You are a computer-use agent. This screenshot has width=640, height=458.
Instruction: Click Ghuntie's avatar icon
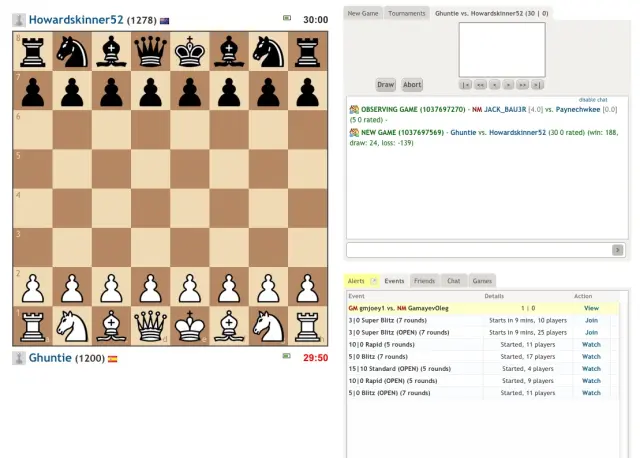(x=19, y=357)
